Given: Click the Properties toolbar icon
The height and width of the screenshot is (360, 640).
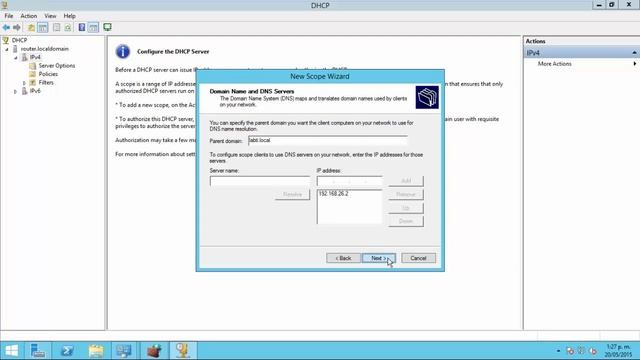Looking at the screenshot, I should pyautogui.click(x=56, y=27).
